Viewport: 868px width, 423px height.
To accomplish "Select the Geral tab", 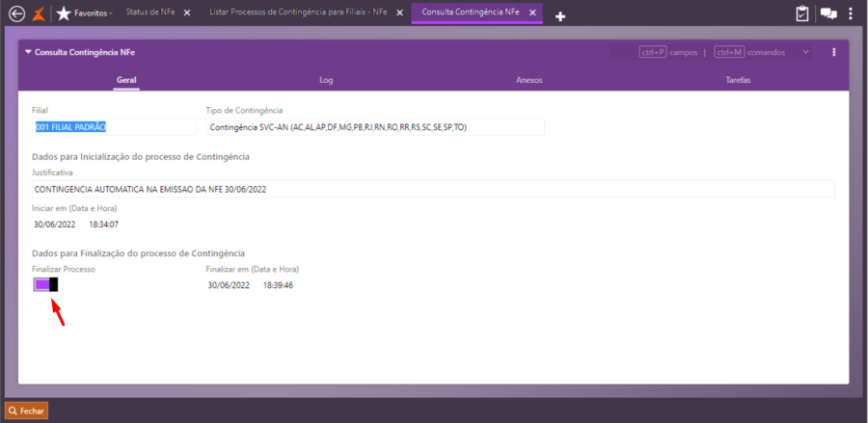I will 126,80.
